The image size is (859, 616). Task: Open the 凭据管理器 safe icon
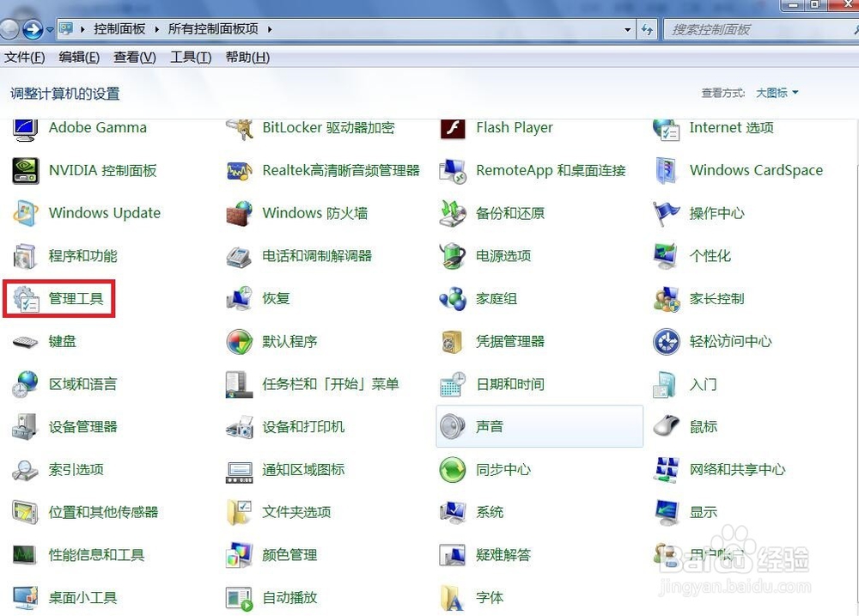(x=453, y=341)
